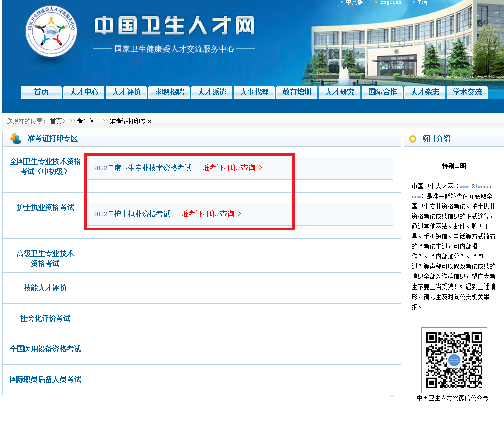Click the orange circle icon beside 项目介绍
The width and height of the screenshot is (504, 426).
412,138
